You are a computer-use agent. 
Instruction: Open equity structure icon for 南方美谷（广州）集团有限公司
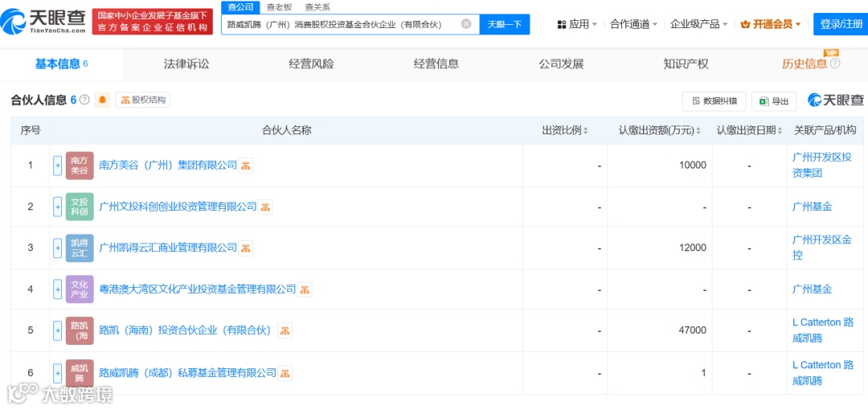[246, 165]
